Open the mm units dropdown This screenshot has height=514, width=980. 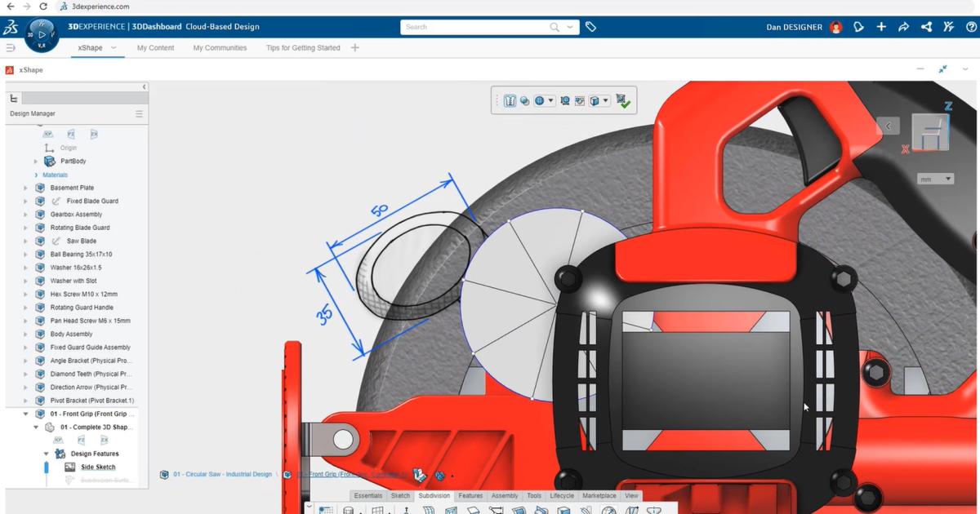coord(935,179)
